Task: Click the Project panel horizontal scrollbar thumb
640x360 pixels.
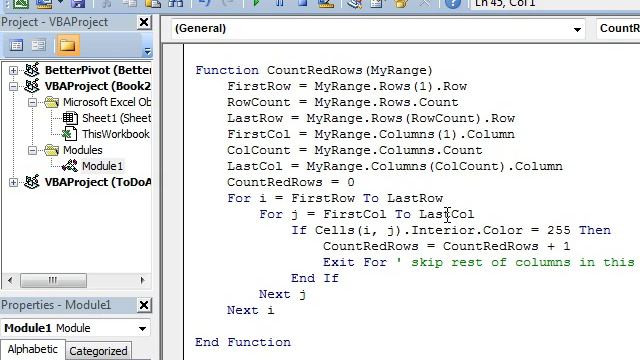Action: [x=53, y=280]
